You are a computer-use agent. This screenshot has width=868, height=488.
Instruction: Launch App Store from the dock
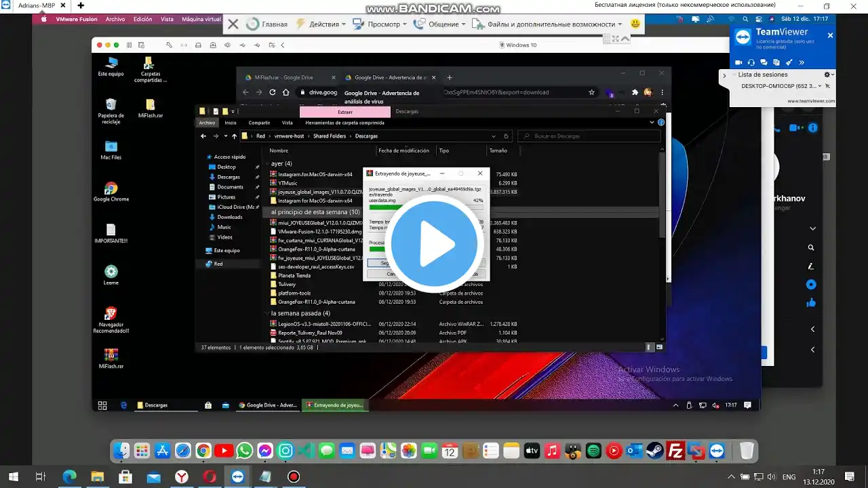click(163, 450)
